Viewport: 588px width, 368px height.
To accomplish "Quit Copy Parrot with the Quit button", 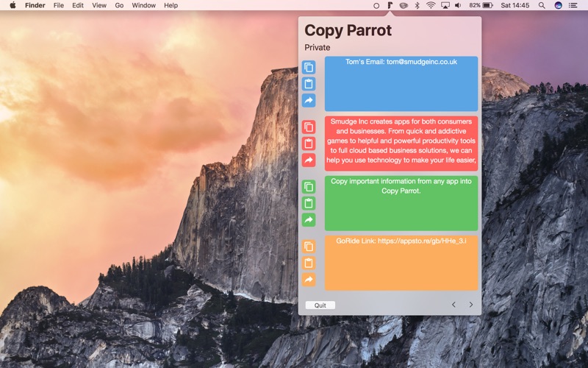I will (x=320, y=305).
